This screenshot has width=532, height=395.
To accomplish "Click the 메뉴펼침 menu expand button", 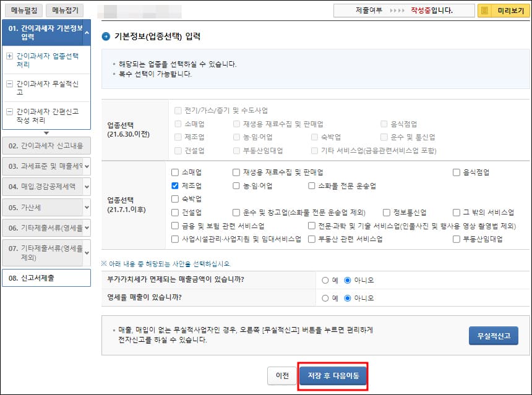I will (x=22, y=11).
